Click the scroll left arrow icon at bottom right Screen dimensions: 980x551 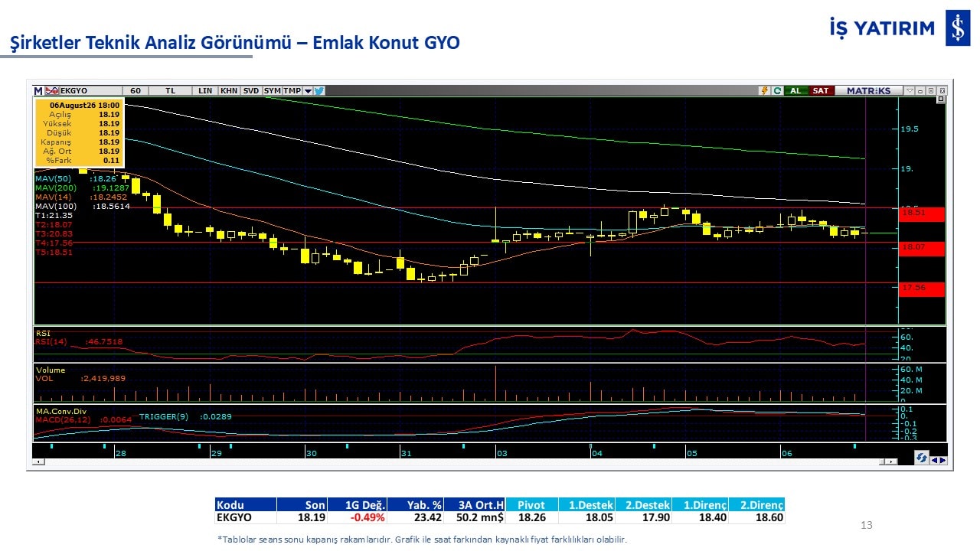coord(934,460)
